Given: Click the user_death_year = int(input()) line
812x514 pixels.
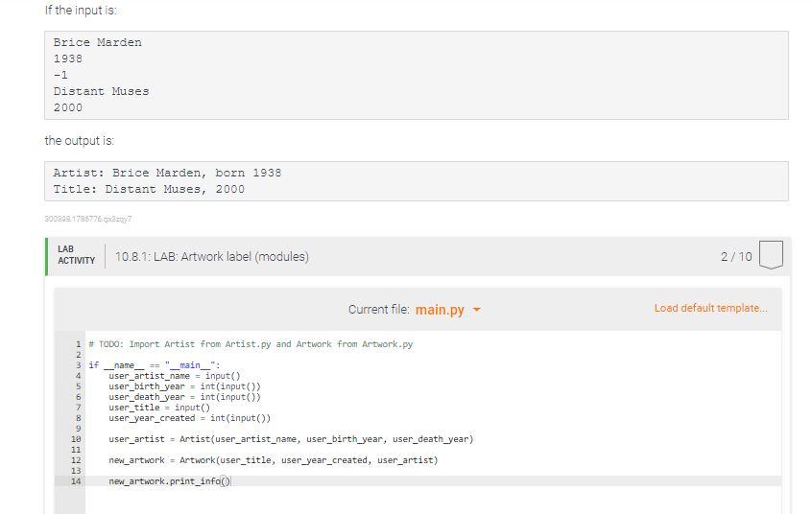Looking at the screenshot, I should [184, 397].
